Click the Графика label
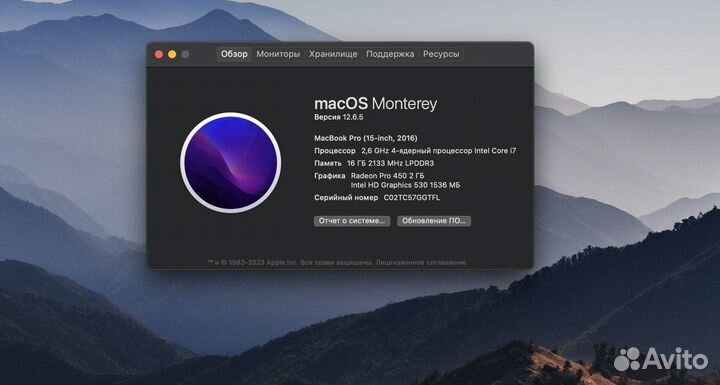This screenshot has width=720, height=385. pyautogui.click(x=330, y=176)
